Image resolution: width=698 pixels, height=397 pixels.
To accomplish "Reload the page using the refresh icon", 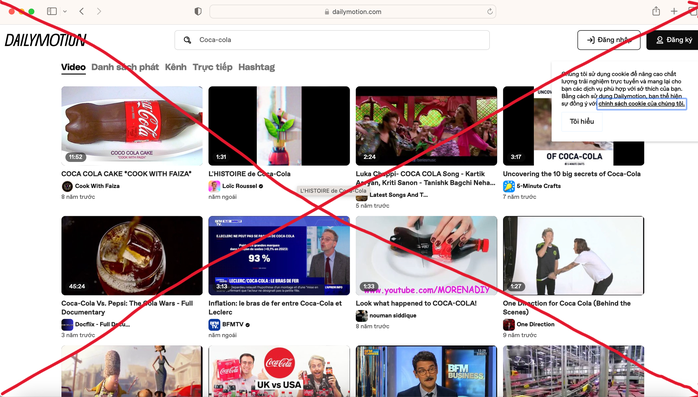I will [490, 12].
